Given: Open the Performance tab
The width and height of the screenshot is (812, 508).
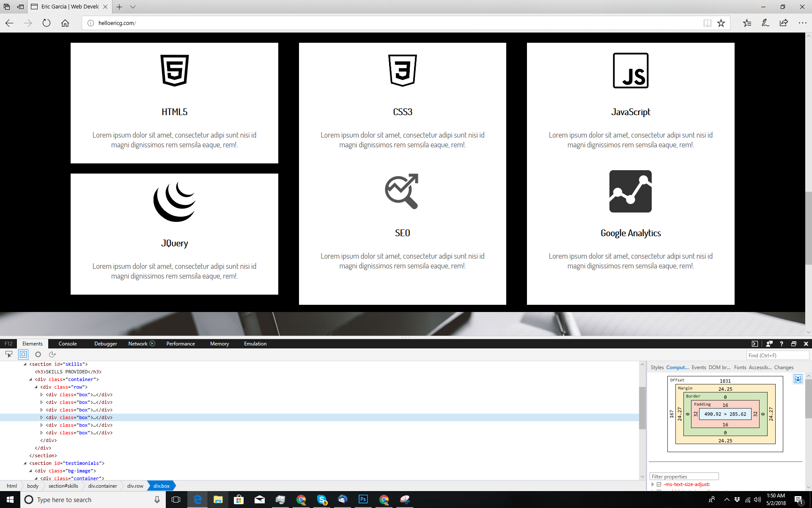Looking at the screenshot, I should pos(181,344).
